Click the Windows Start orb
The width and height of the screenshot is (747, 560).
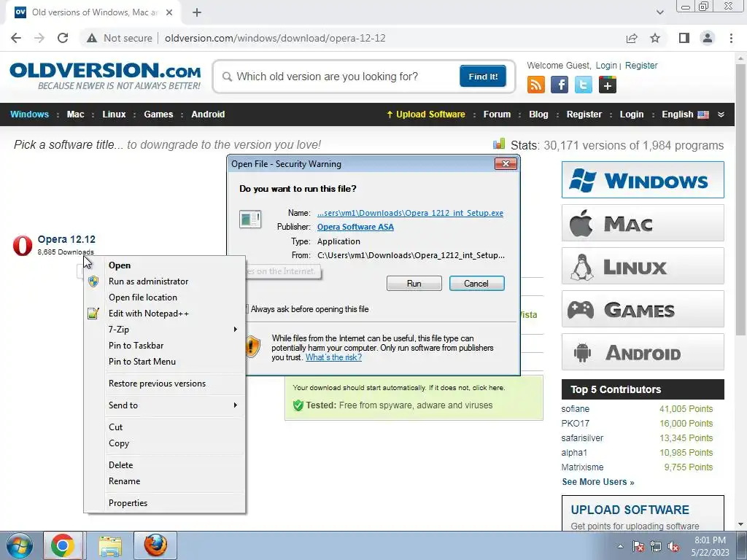[x=19, y=545]
